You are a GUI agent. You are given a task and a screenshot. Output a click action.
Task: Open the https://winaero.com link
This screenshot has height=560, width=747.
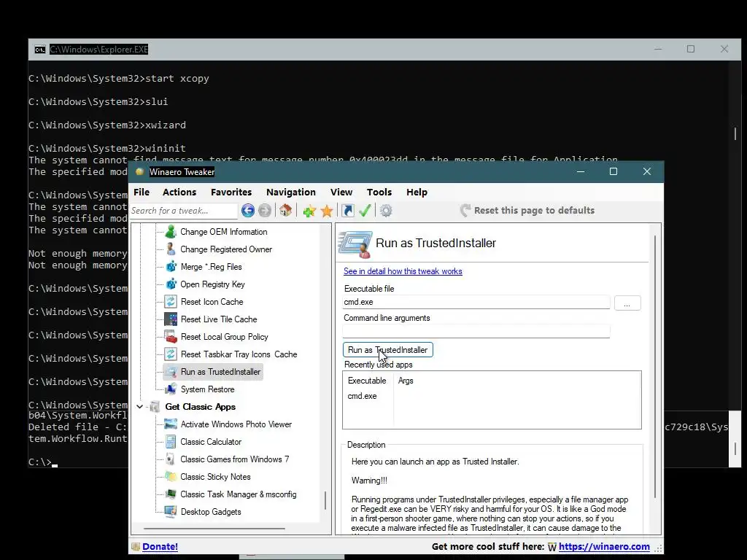tap(604, 547)
